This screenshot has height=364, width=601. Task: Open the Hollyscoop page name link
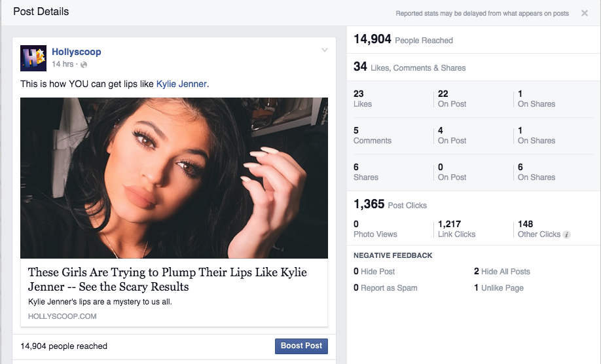77,52
